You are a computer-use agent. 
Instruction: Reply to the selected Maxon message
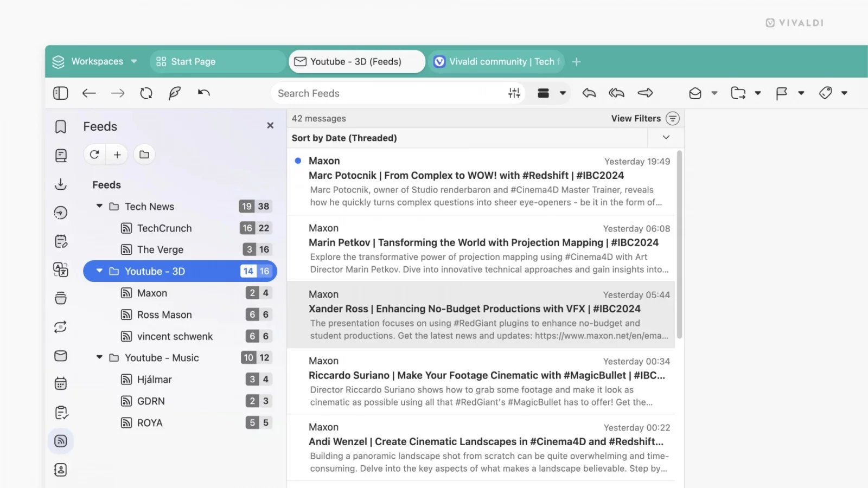tap(589, 93)
